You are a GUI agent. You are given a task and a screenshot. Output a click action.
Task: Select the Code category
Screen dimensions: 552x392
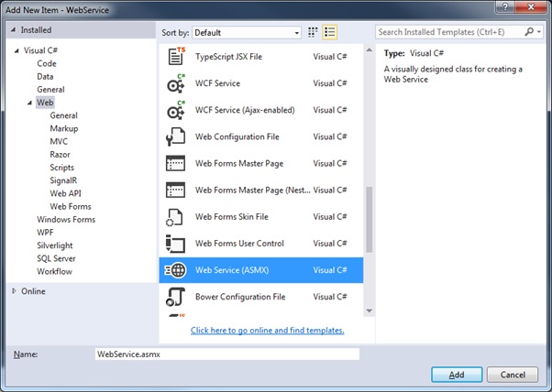click(x=47, y=63)
